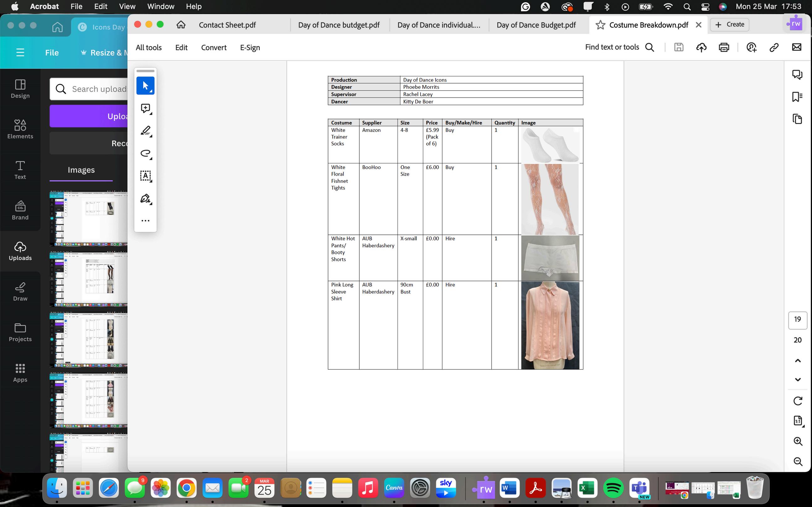Switch to Contact Sheet.pdf tab
Image resolution: width=812 pixels, height=507 pixels.
click(x=227, y=25)
